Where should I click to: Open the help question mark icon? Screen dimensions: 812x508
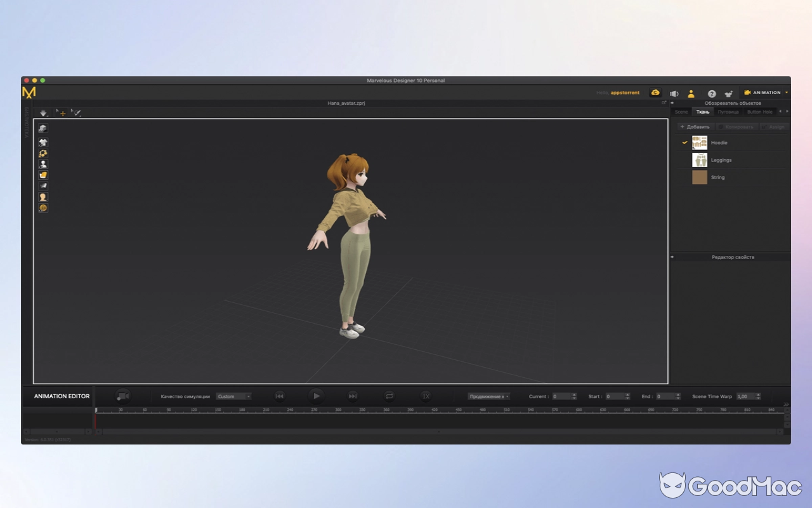712,93
